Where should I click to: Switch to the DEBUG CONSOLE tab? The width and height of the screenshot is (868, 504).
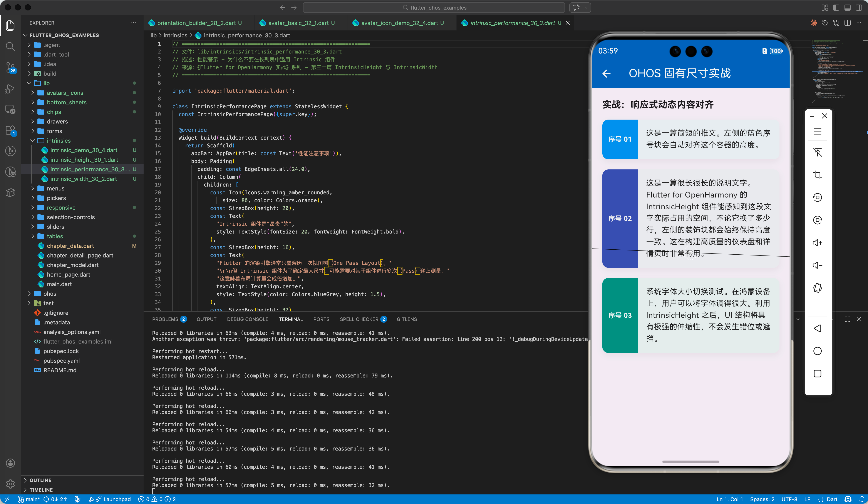247,319
